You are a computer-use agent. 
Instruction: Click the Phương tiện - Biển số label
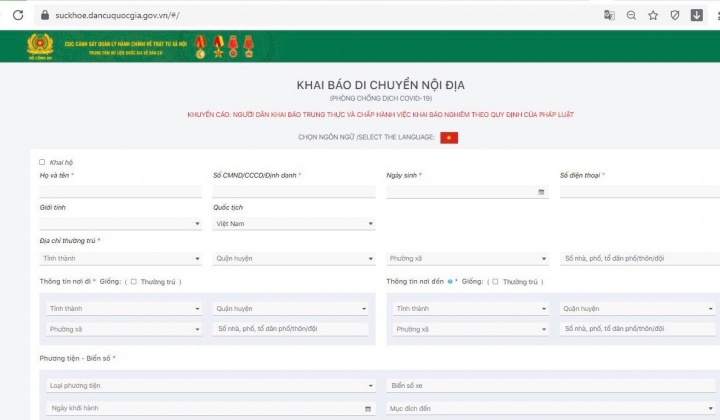[x=75, y=358]
